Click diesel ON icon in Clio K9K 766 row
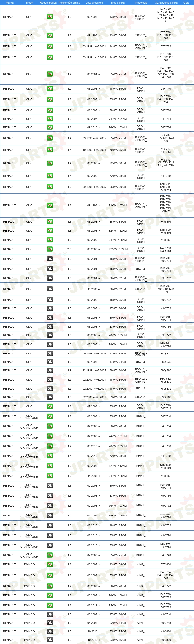This screenshot has height=644, width=194. 50,327
